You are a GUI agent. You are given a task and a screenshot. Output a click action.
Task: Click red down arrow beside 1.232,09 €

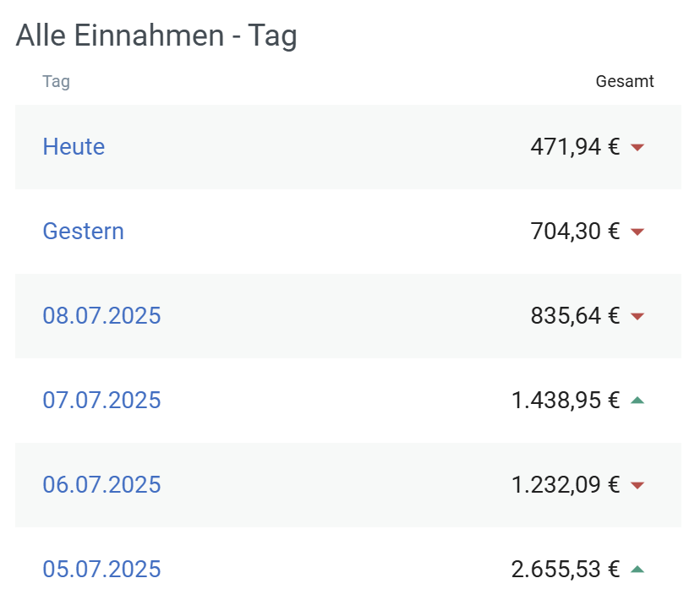(637, 485)
